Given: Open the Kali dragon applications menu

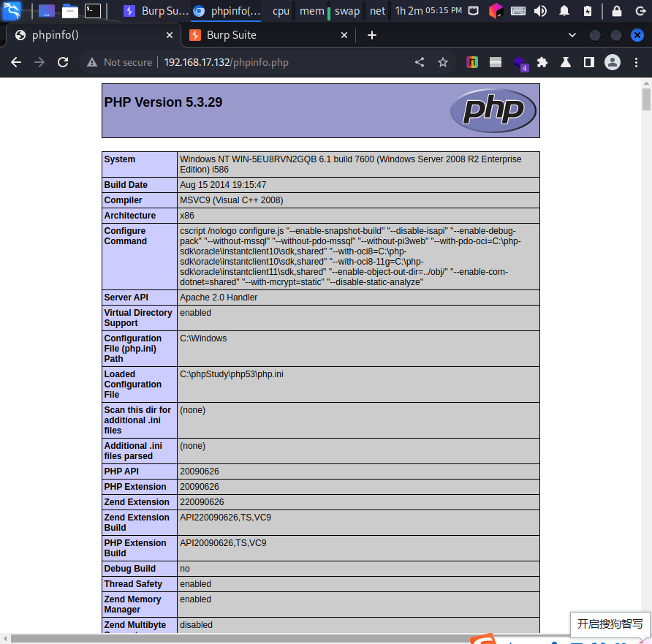Looking at the screenshot, I should pos(11,10).
